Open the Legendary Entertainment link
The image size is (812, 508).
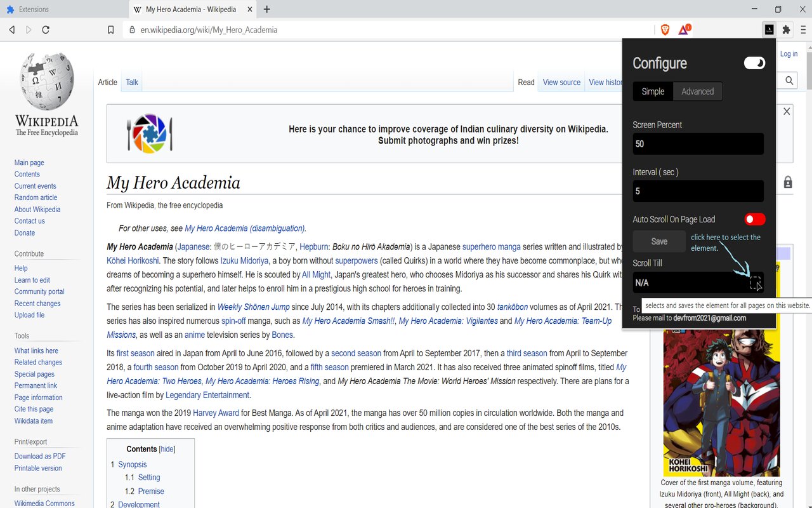207,395
